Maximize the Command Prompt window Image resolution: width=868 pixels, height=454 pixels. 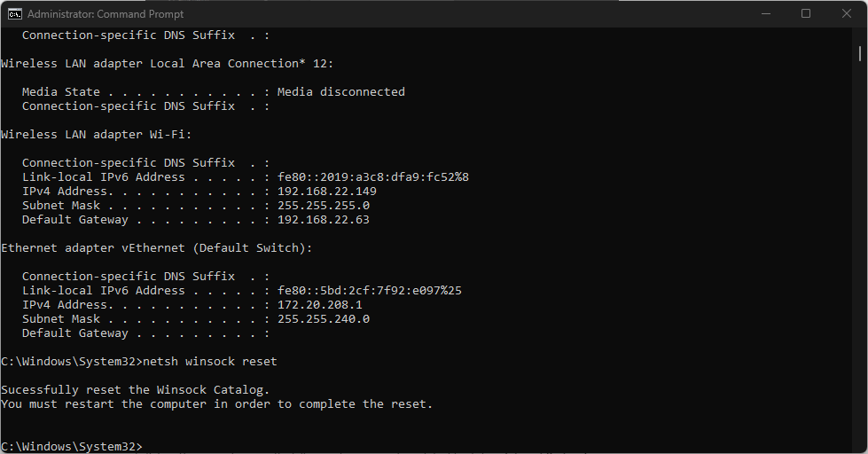tap(806, 13)
